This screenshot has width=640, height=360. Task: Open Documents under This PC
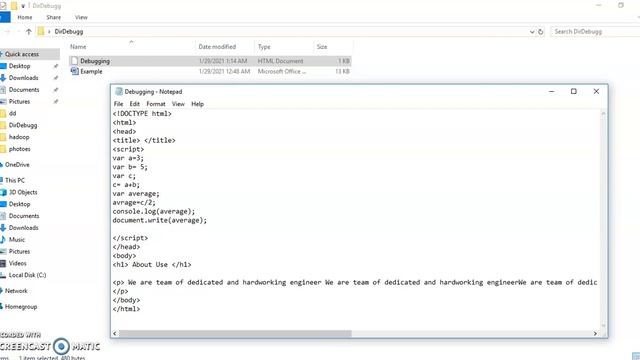tap(24, 216)
